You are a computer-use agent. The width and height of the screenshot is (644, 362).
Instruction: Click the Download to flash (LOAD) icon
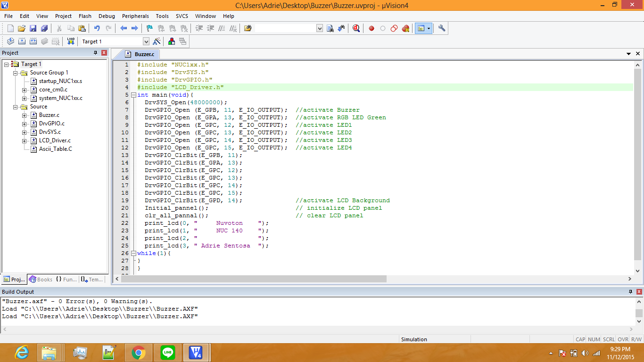click(x=71, y=41)
